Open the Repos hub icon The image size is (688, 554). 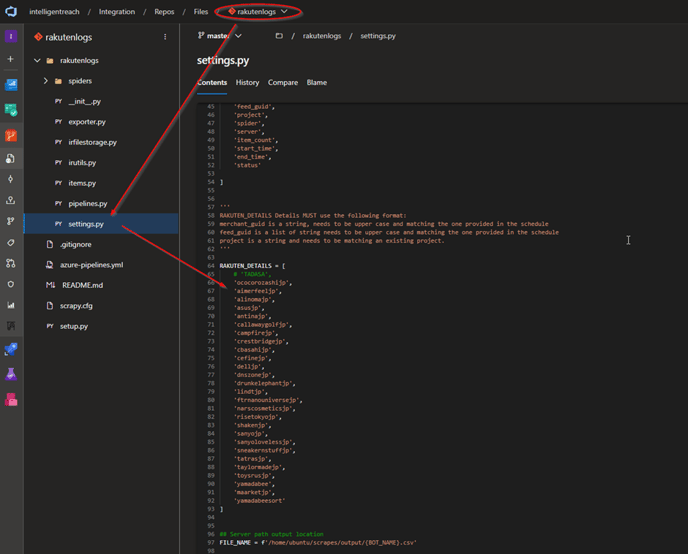(x=11, y=136)
